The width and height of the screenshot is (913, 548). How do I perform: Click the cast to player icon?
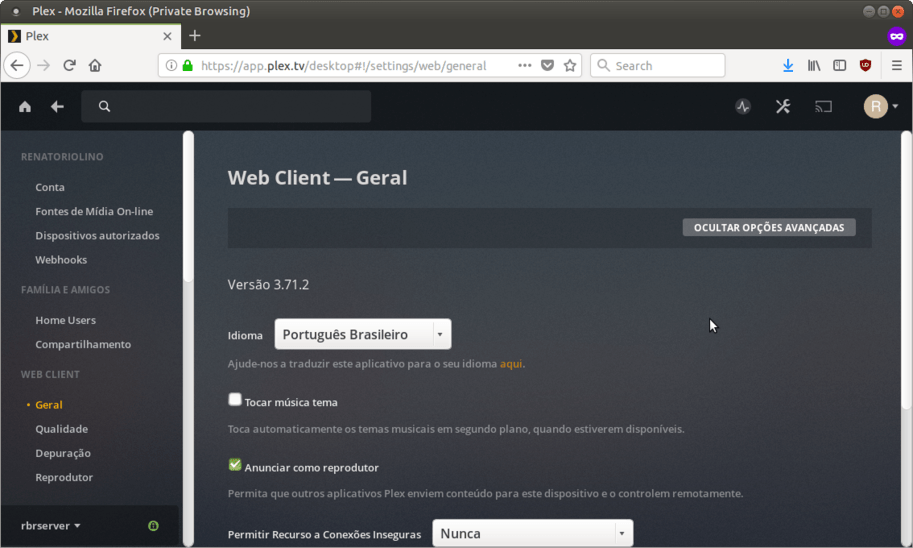click(823, 107)
